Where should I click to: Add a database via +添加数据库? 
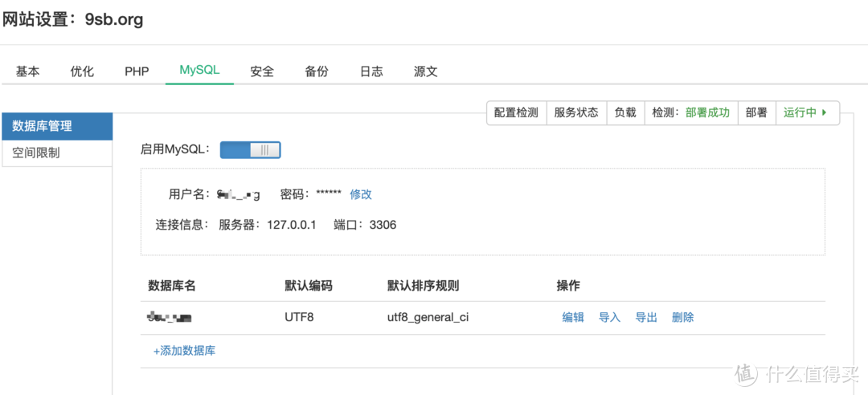pos(184,351)
